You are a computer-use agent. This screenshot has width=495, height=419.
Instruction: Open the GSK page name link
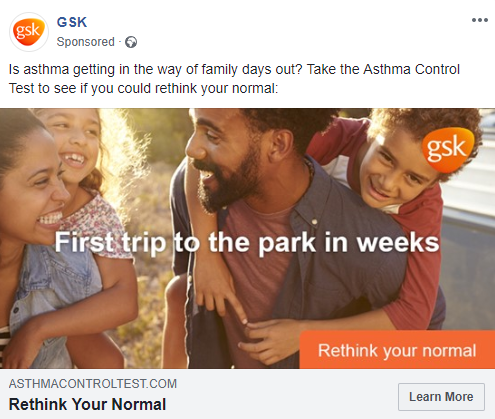[x=72, y=22]
